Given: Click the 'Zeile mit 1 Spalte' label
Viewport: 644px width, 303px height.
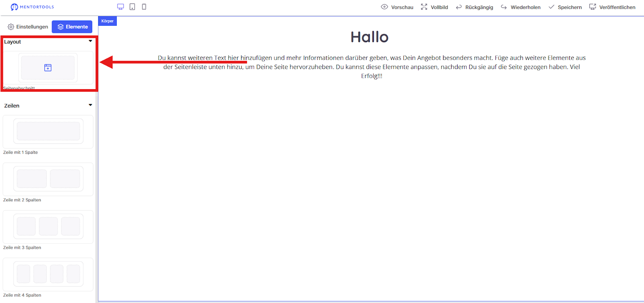Looking at the screenshot, I should (x=21, y=152).
